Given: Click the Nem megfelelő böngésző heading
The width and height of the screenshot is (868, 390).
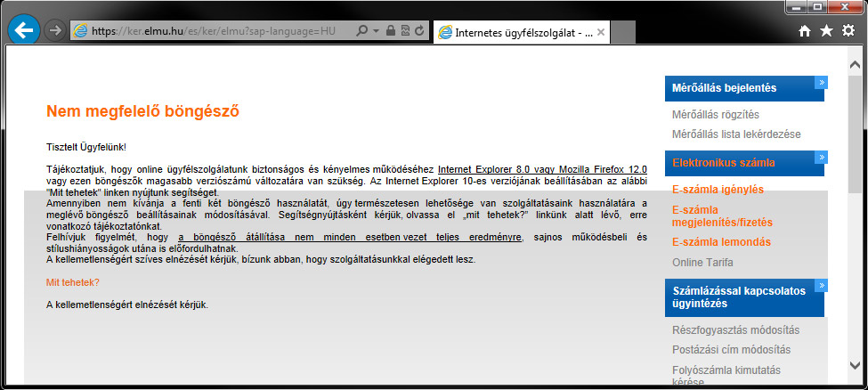Looking at the screenshot, I should 142,111.
